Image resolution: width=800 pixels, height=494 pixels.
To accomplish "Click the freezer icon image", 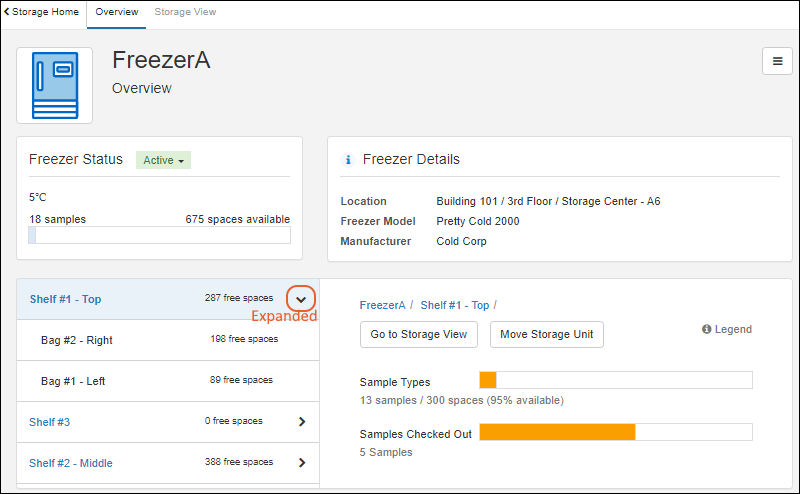I will tap(55, 85).
